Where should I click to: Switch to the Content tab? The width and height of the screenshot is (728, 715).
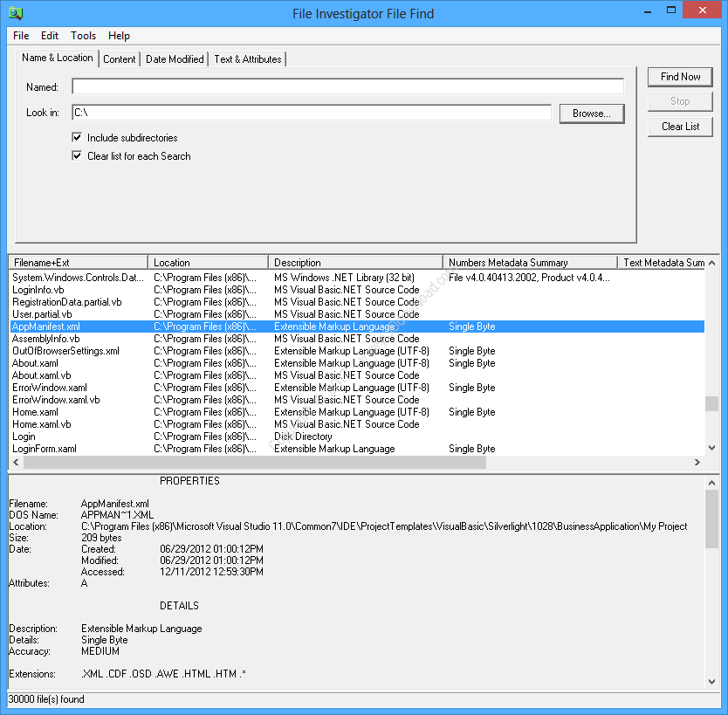(x=120, y=59)
